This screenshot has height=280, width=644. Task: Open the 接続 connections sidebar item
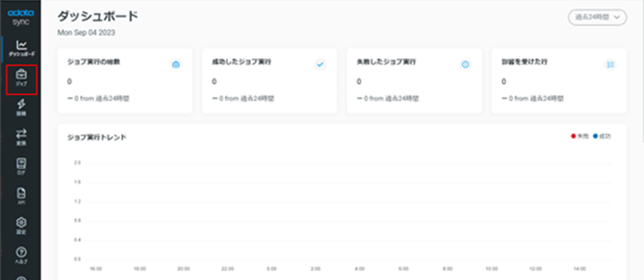click(x=21, y=107)
